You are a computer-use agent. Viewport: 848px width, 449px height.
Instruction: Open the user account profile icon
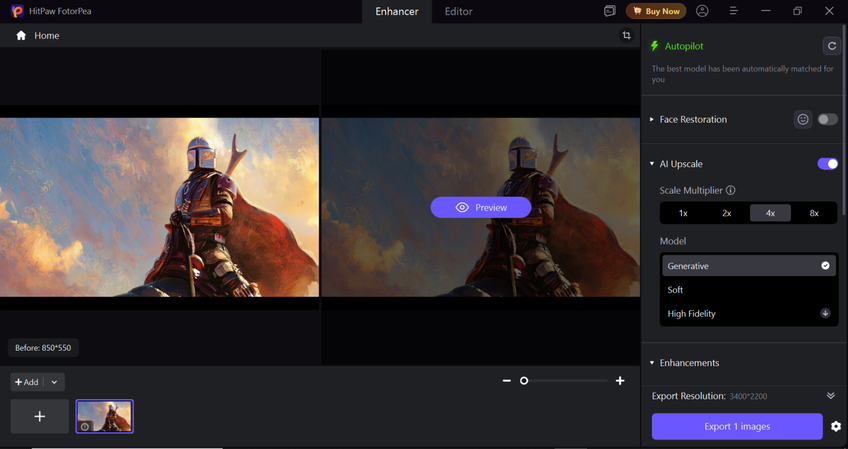(702, 11)
